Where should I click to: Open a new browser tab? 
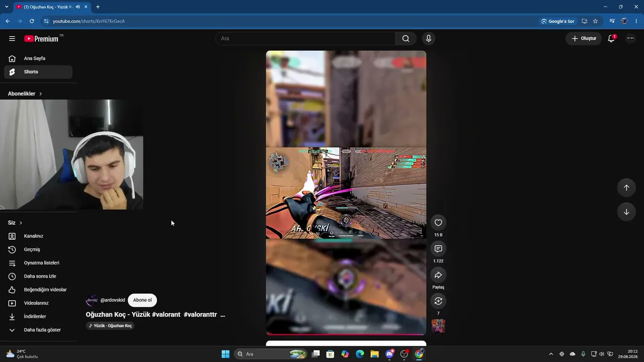[98, 7]
